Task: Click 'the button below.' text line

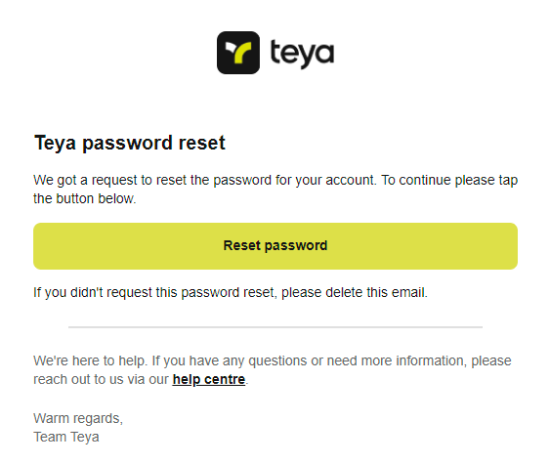Action: [85, 199]
